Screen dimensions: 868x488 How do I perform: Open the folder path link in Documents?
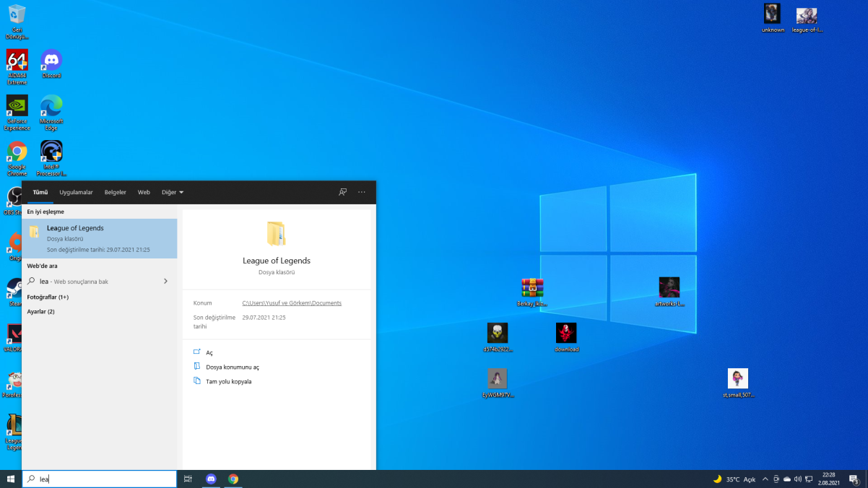pyautogui.click(x=292, y=303)
